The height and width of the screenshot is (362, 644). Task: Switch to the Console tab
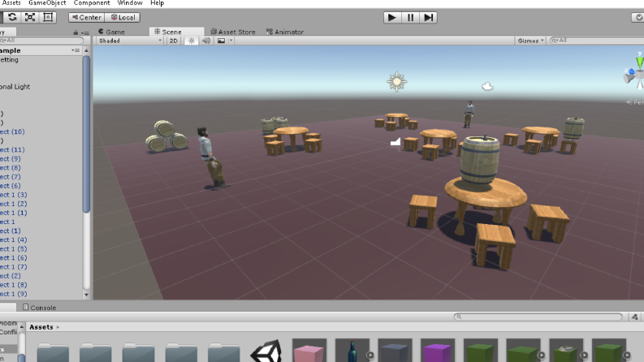coord(40,308)
